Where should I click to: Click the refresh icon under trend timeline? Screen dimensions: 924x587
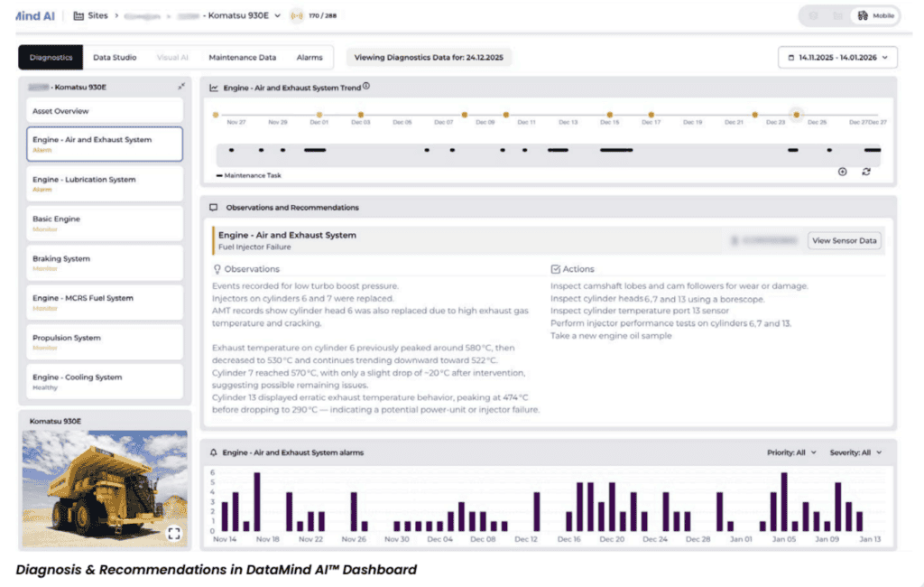[x=866, y=172]
